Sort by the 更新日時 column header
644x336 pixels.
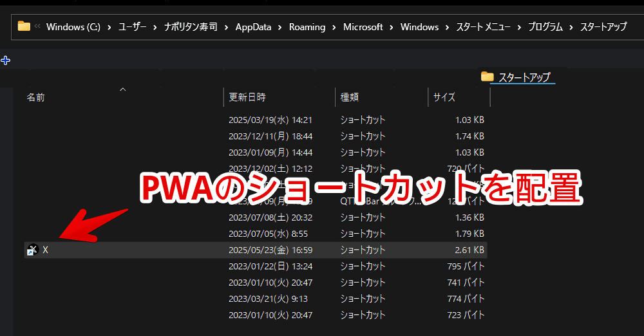(247, 97)
